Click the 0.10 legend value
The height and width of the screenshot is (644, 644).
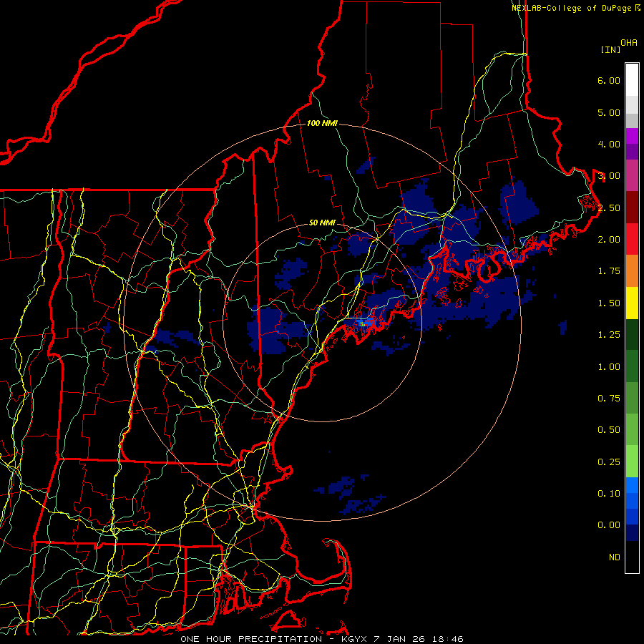pos(609,494)
